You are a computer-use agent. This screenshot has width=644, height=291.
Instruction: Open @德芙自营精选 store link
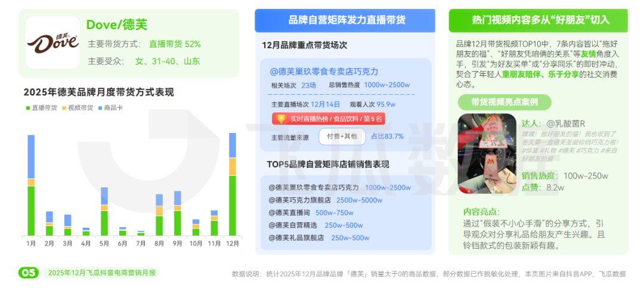(x=293, y=225)
